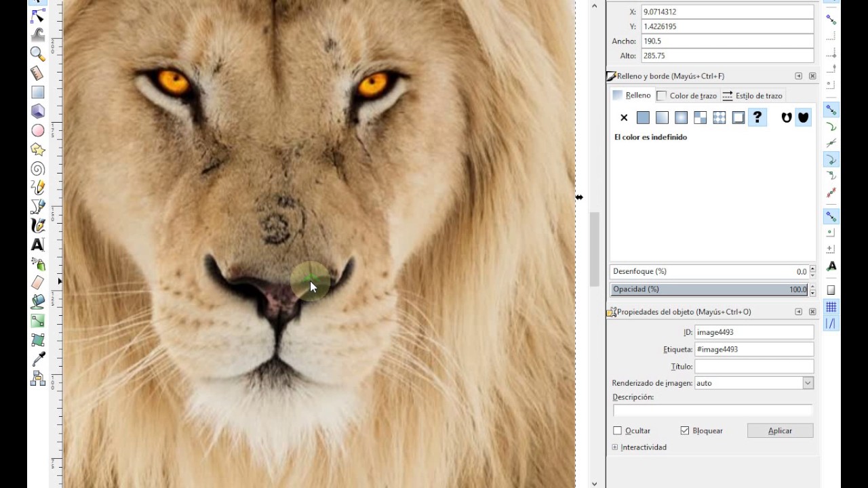The image size is (868, 488).
Task: Close the Propiedades del objeto panel
Action: click(x=812, y=312)
